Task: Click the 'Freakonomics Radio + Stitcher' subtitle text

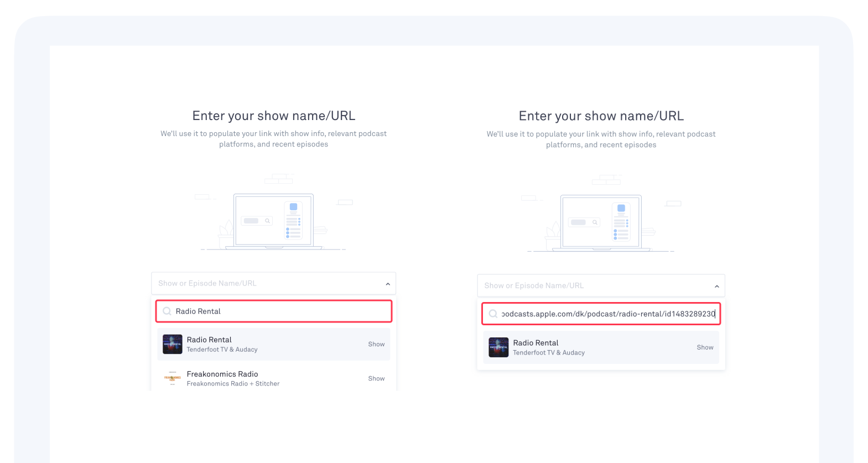Action: 233,383
